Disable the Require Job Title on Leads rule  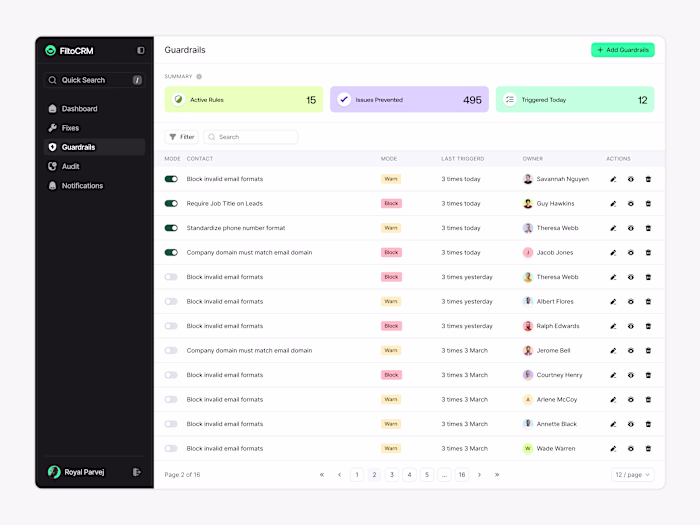pos(171,204)
